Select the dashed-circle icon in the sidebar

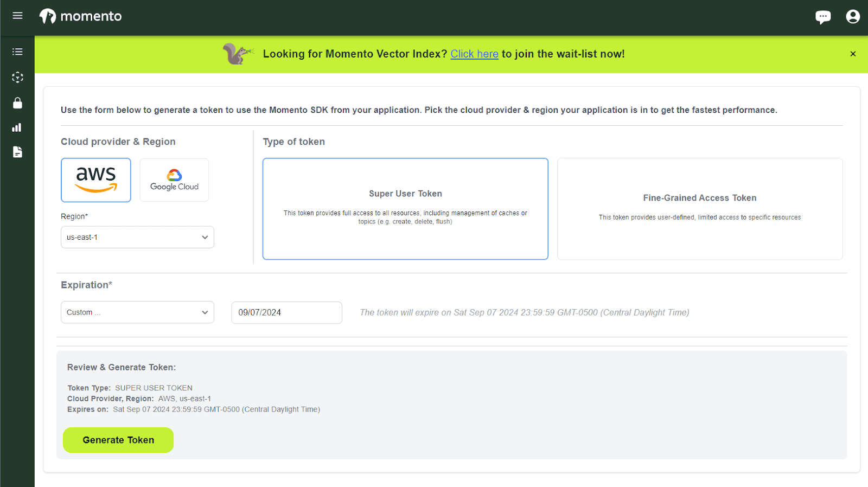point(17,77)
